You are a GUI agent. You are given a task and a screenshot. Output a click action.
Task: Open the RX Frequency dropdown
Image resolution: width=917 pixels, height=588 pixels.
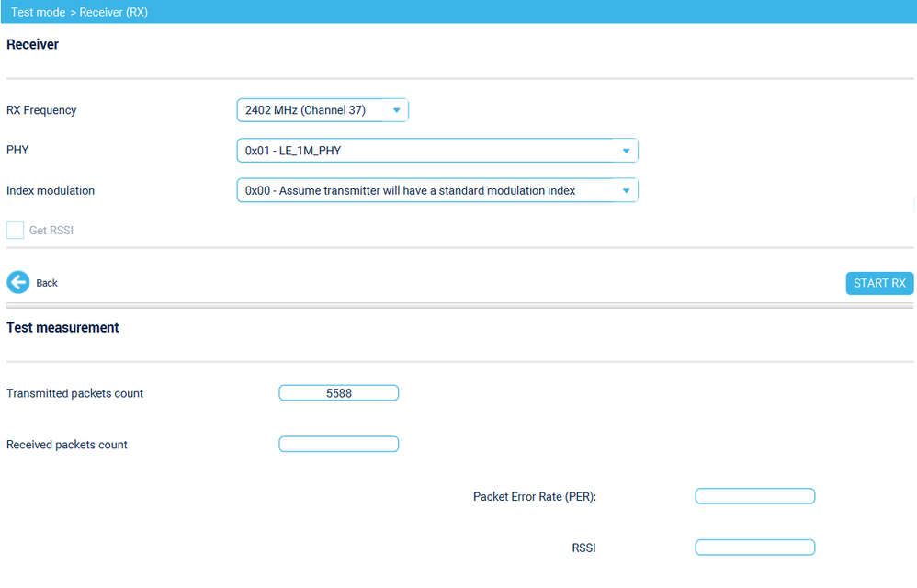tap(323, 110)
